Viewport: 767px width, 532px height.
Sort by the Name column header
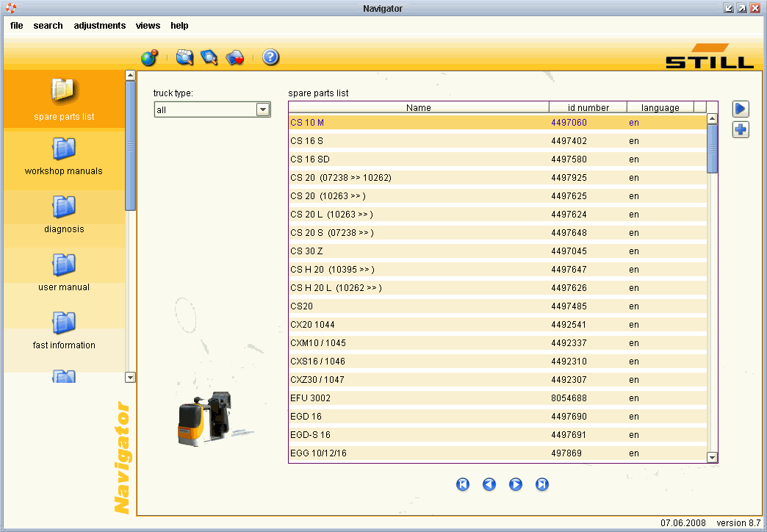419,108
